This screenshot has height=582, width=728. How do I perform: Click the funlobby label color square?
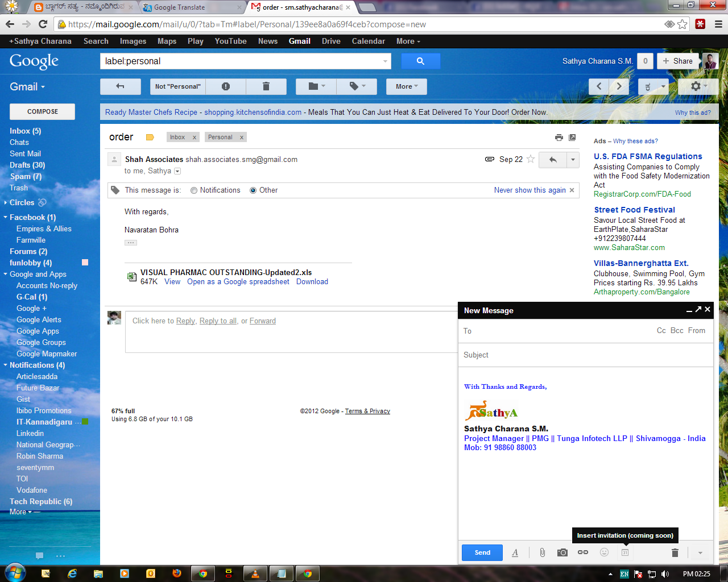85,263
